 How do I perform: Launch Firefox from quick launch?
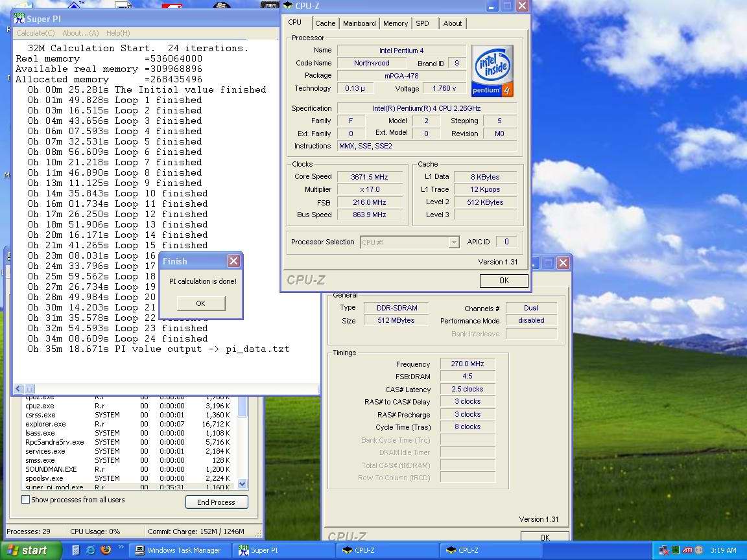106,550
